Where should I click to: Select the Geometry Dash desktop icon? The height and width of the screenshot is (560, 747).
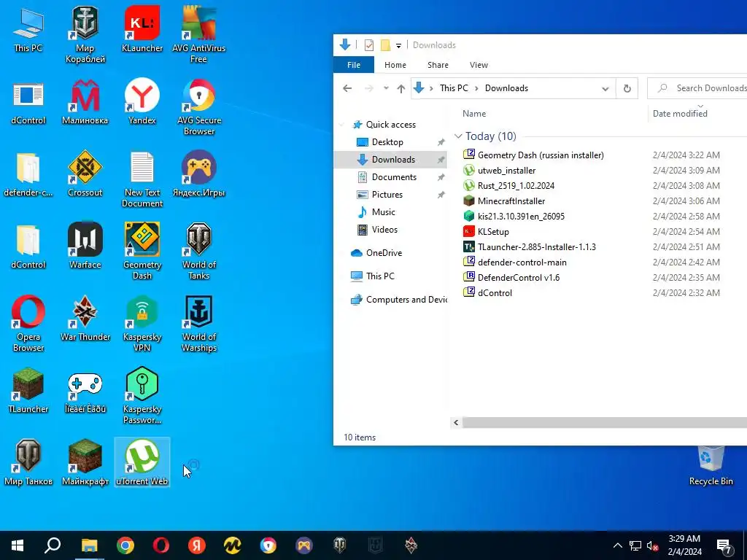[142, 251]
